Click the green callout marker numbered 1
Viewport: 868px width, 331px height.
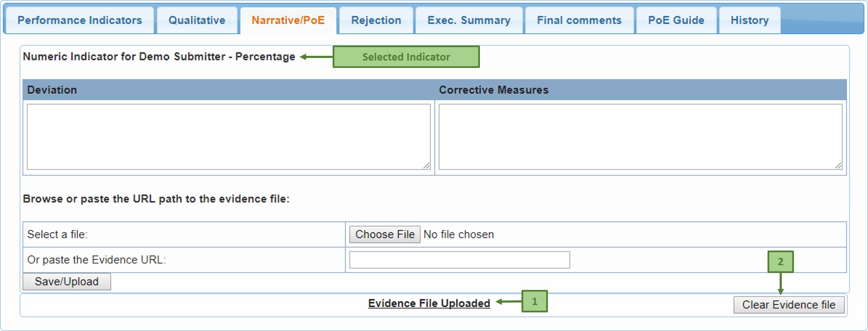click(x=534, y=301)
